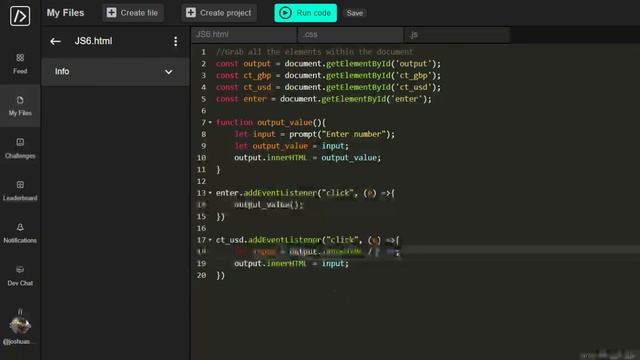Click the plus icon in Create project
640x360 pixels.
click(191, 13)
